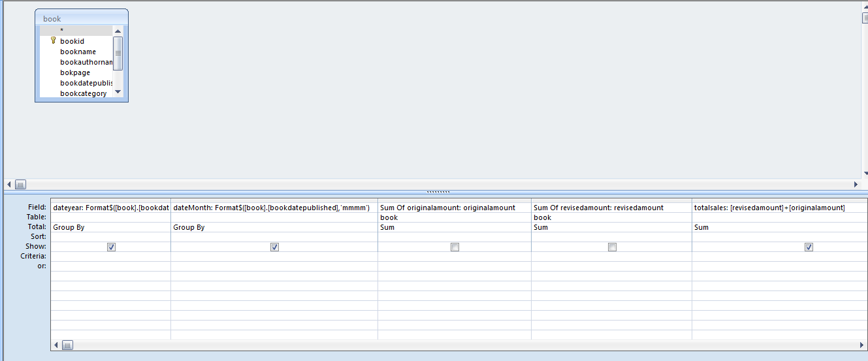Viewport: 868px width, 361px height.
Task: Click right arrow of design grid scrollbar
Action: point(863,345)
